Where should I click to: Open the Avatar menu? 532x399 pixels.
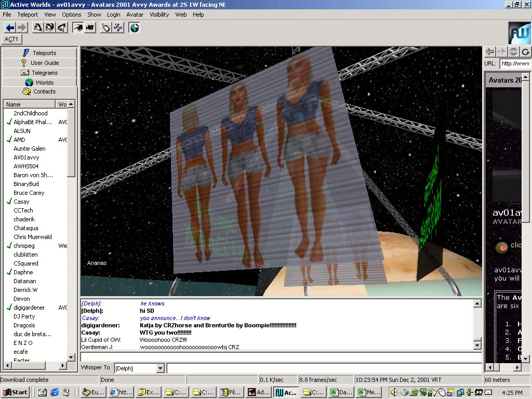[x=135, y=15]
